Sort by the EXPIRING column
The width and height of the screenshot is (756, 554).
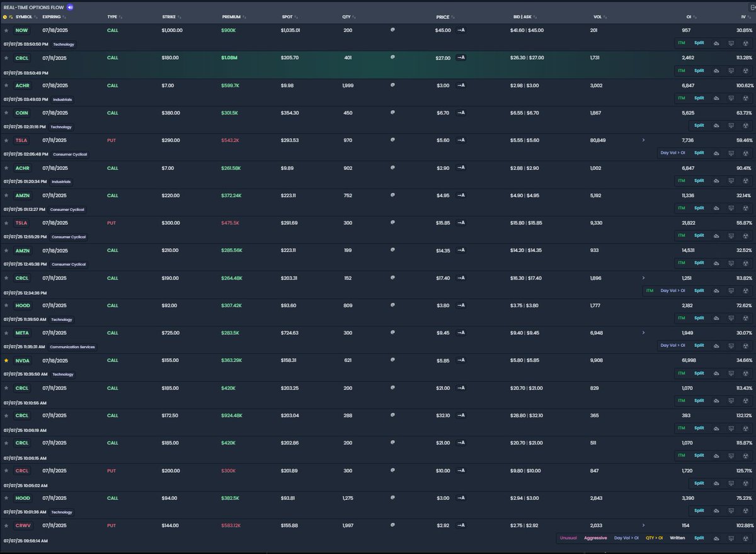pos(54,17)
